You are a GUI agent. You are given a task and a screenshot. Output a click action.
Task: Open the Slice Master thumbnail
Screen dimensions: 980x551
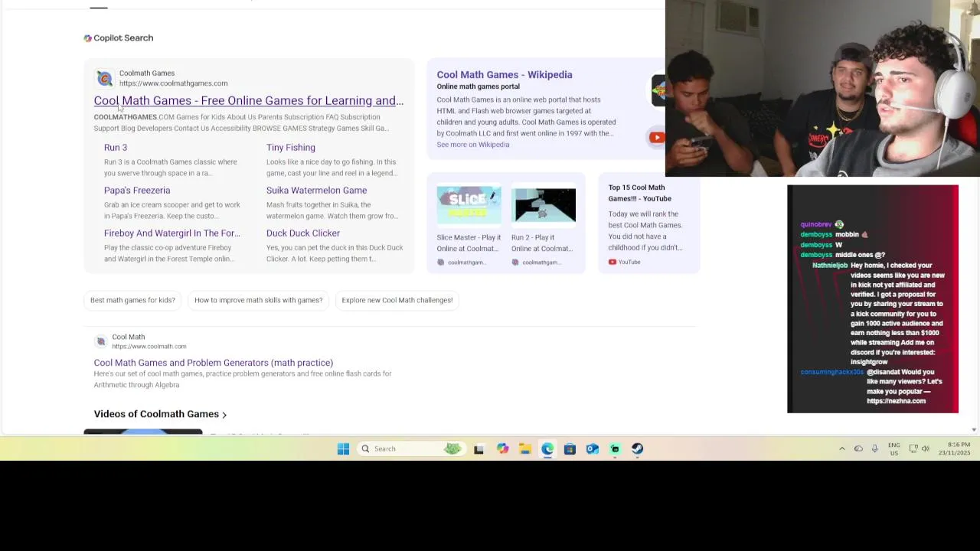tap(469, 204)
